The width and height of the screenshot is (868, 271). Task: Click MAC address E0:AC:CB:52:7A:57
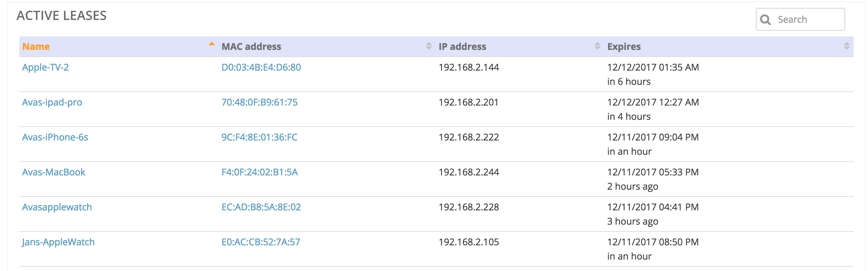tap(261, 242)
